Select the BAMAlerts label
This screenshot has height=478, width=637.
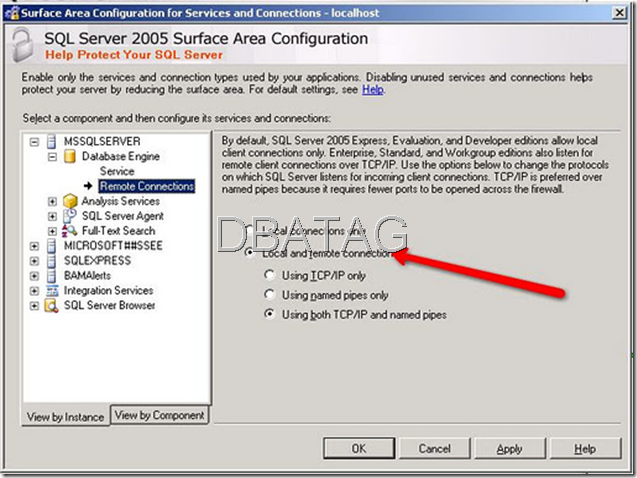tap(87, 276)
